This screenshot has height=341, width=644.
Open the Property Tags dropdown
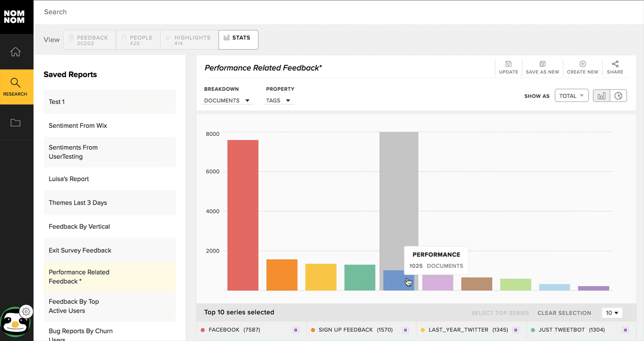pyautogui.click(x=278, y=100)
